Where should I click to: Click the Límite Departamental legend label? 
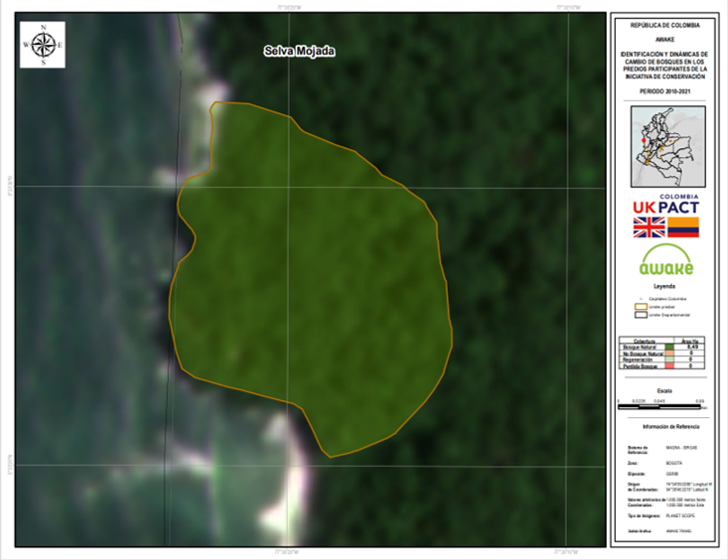pyautogui.click(x=669, y=316)
